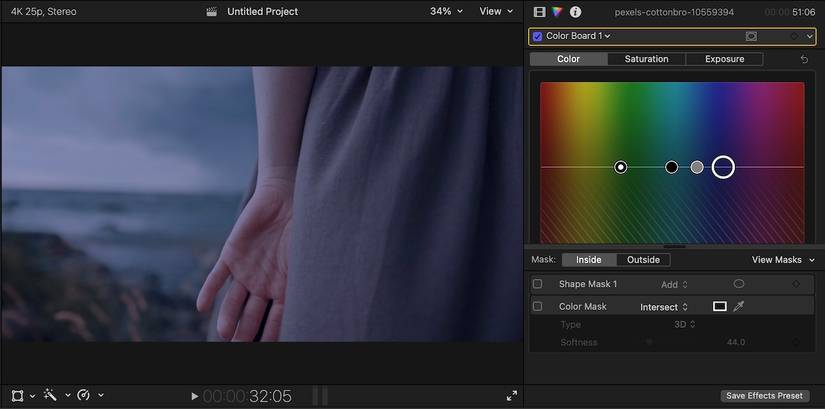The image size is (825, 409).
Task: Switch to the Saturation tab
Action: point(647,59)
